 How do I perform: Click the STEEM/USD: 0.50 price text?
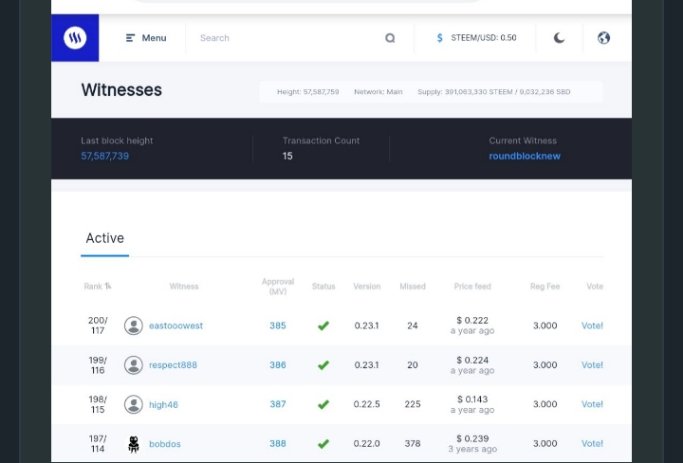tap(484, 38)
